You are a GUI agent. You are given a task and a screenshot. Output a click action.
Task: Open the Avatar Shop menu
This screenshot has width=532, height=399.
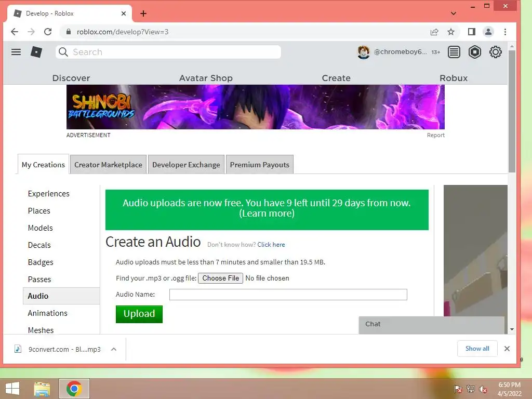tap(206, 78)
